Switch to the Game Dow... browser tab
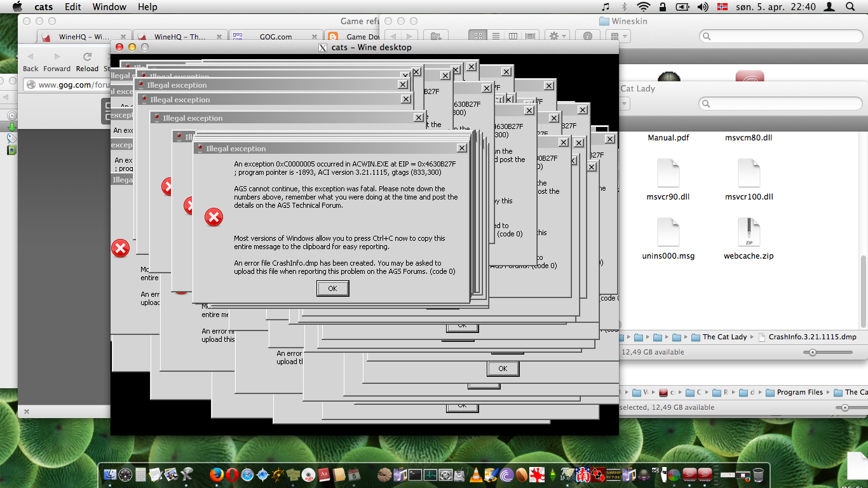This screenshot has height=488, width=868. [x=353, y=37]
